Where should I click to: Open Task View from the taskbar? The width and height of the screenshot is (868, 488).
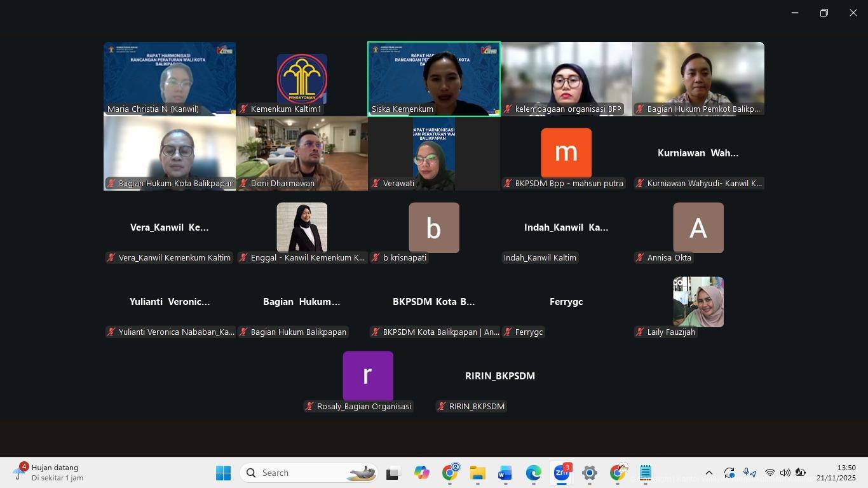(393, 473)
